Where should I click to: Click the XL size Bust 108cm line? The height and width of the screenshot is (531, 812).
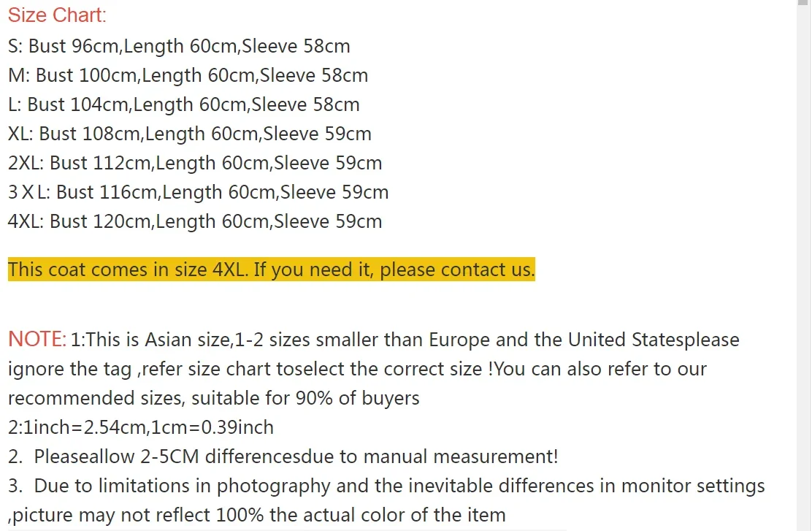[x=189, y=134]
